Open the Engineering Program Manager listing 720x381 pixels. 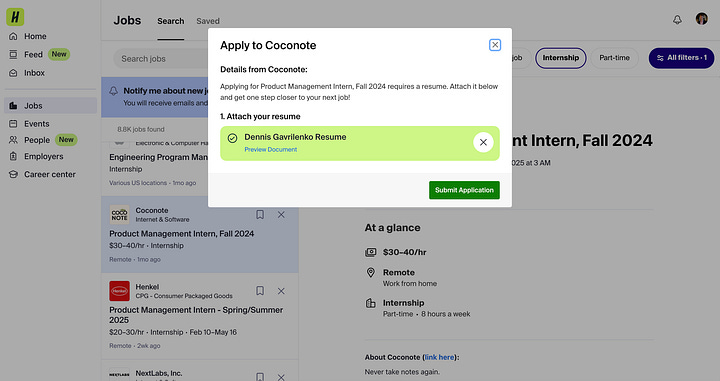(x=158, y=157)
